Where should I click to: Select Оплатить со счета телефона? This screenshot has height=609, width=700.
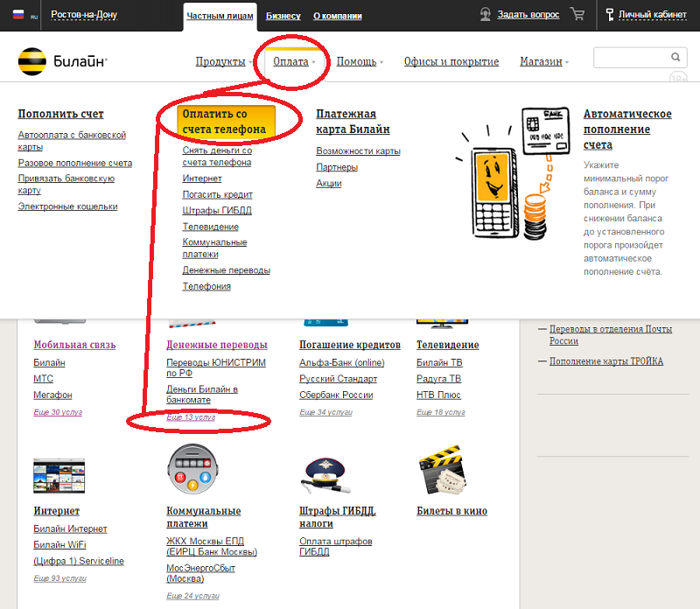225,122
